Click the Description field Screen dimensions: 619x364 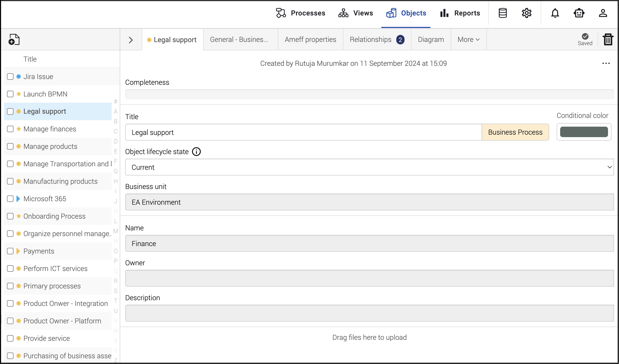369,313
